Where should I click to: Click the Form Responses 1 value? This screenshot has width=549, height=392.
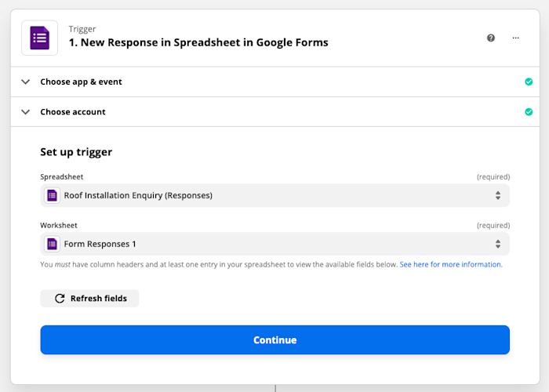coord(100,244)
